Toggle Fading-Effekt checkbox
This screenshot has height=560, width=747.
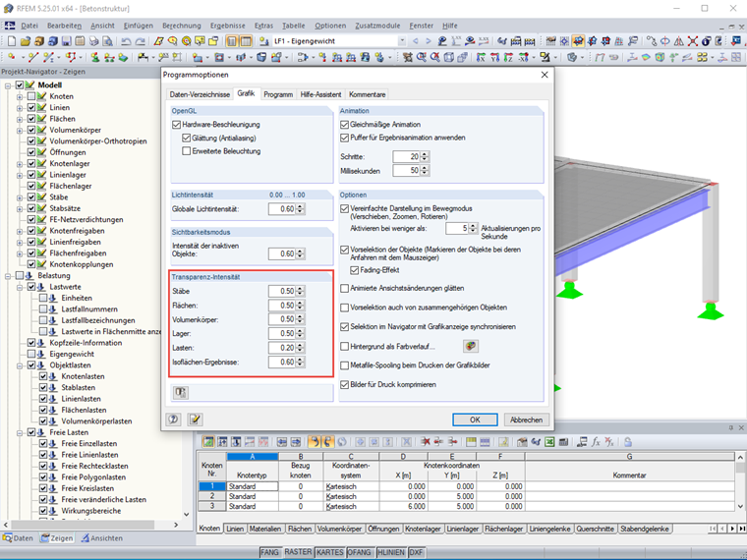pyautogui.click(x=354, y=270)
